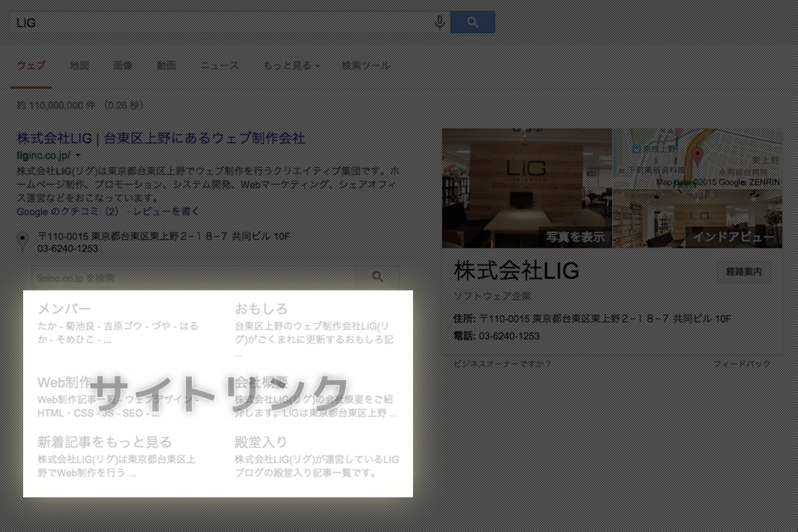Go to the ニュース tab

219,65
